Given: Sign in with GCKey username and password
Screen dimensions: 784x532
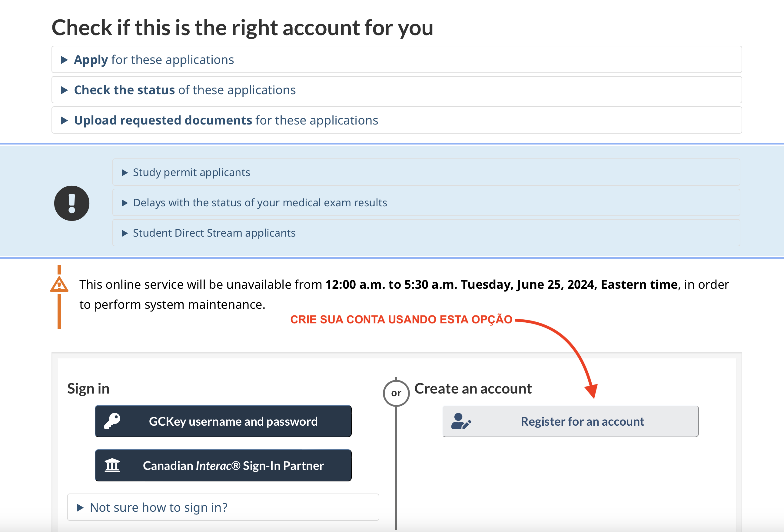Looking at the screenshot, I should click(223, 421).
